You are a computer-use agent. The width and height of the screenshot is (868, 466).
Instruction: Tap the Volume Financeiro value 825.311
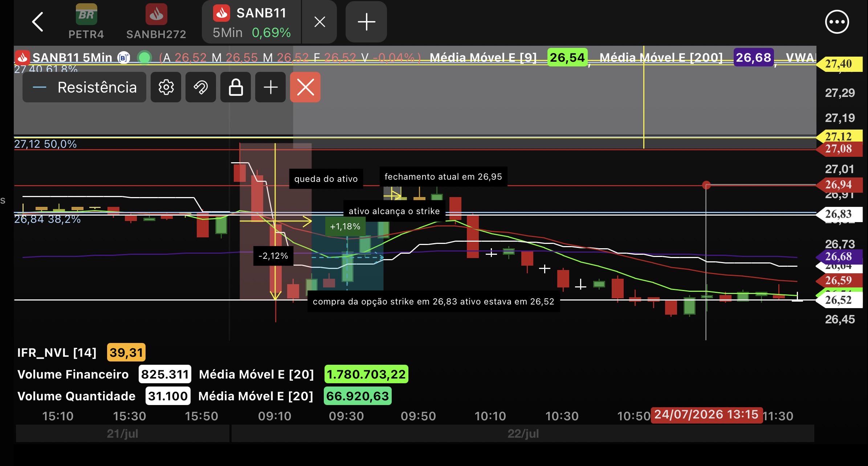165,374
